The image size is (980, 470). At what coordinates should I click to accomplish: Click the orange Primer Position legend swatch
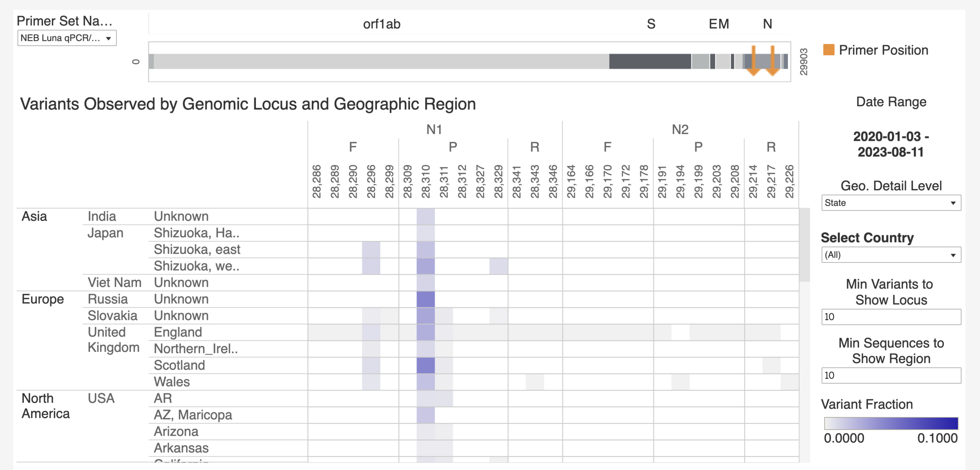(x=829, y=50)
